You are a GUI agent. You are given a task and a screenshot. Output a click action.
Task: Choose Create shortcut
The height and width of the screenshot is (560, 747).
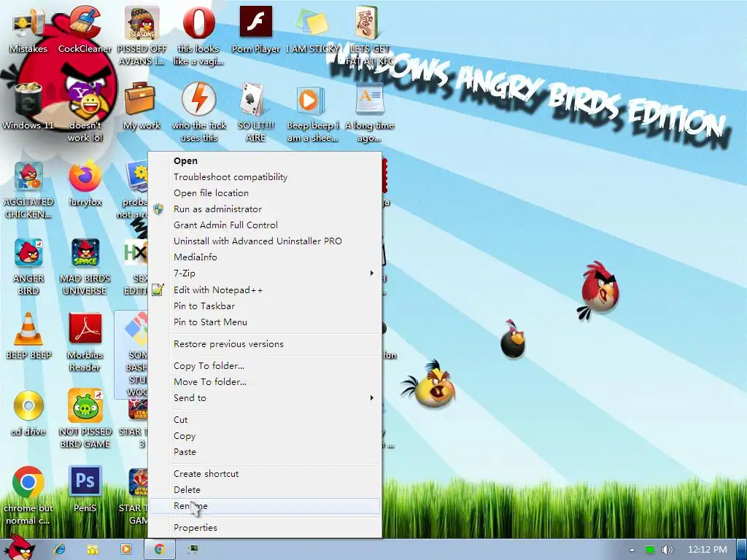[265, 473]
